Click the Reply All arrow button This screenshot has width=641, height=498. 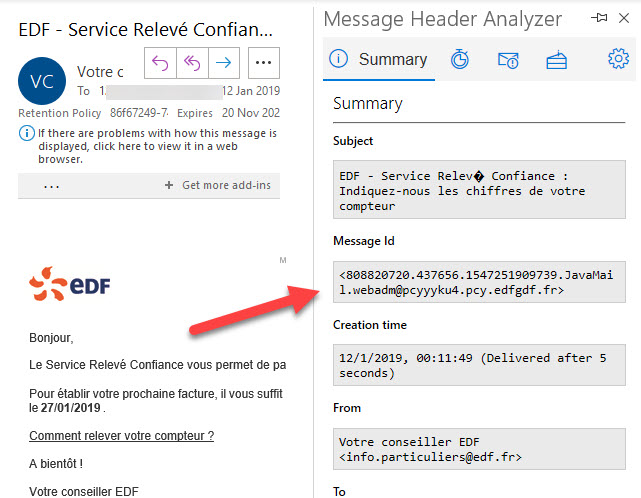(192, 63)
